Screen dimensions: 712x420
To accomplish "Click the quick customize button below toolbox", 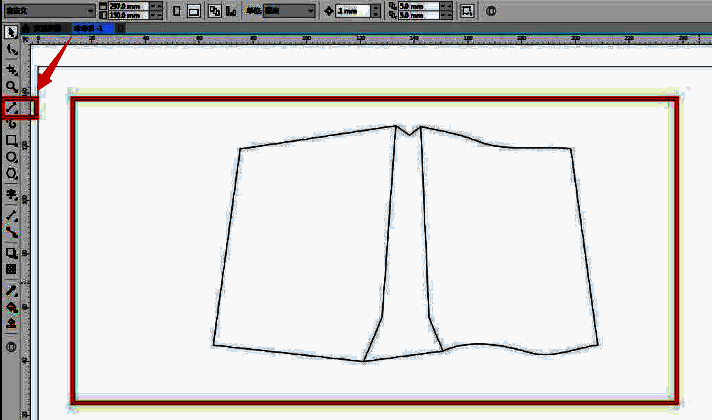I will 12,347.
